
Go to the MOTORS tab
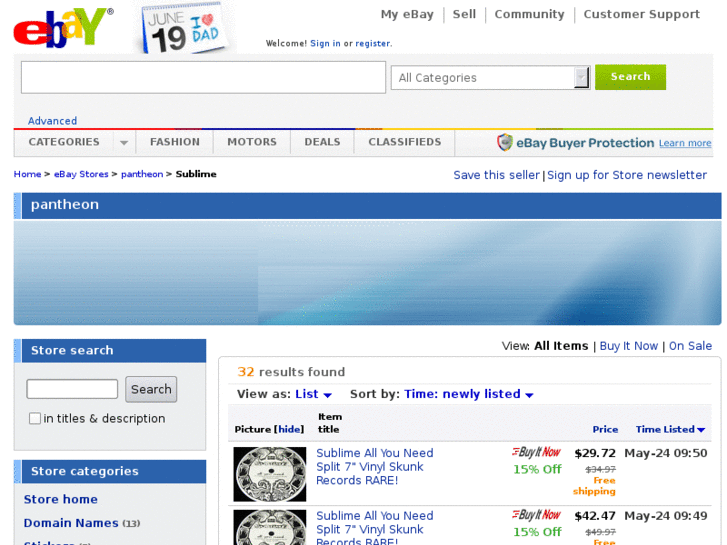coord(252,142)
